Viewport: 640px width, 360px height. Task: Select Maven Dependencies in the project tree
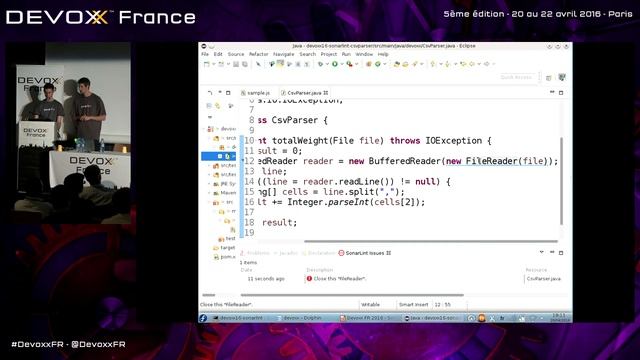point(224,193)
